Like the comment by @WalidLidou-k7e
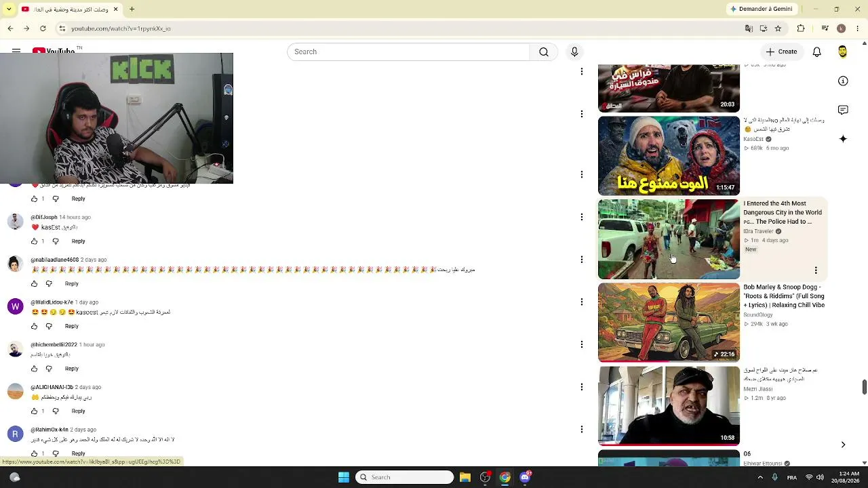 click(34, 327)
